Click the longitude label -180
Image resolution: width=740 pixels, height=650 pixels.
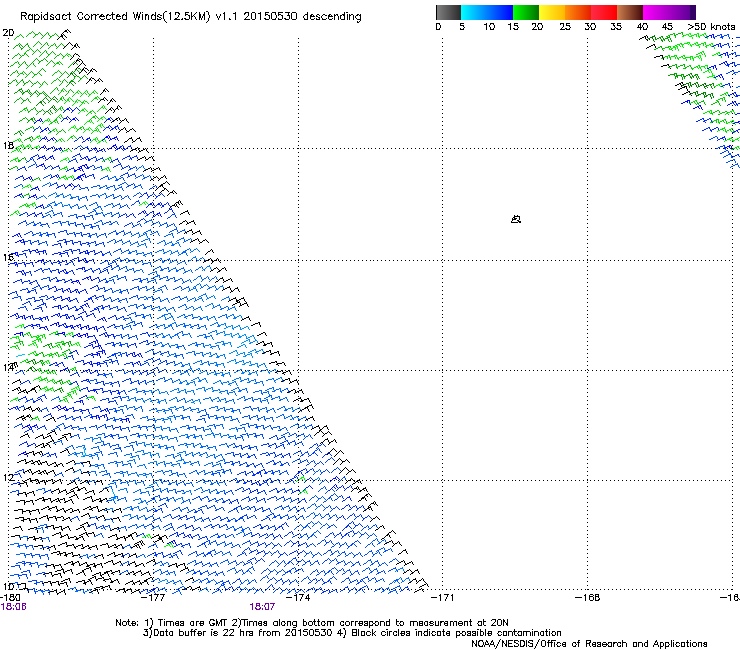coord(10,598)
